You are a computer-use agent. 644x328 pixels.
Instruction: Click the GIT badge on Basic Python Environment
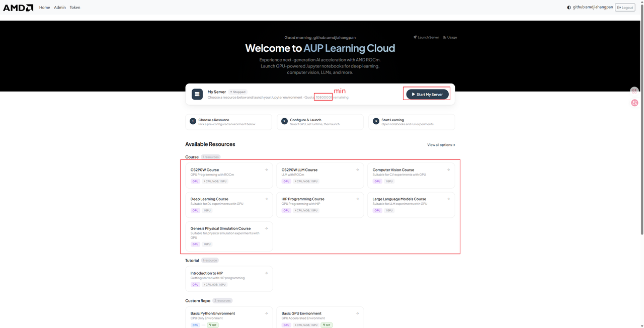tap(213, 325)
